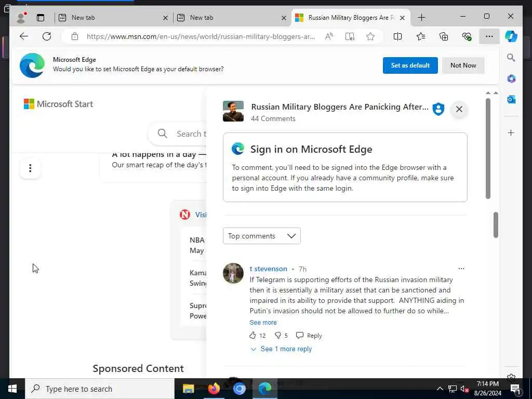Show hidden system tray icons

pos(440,389)
